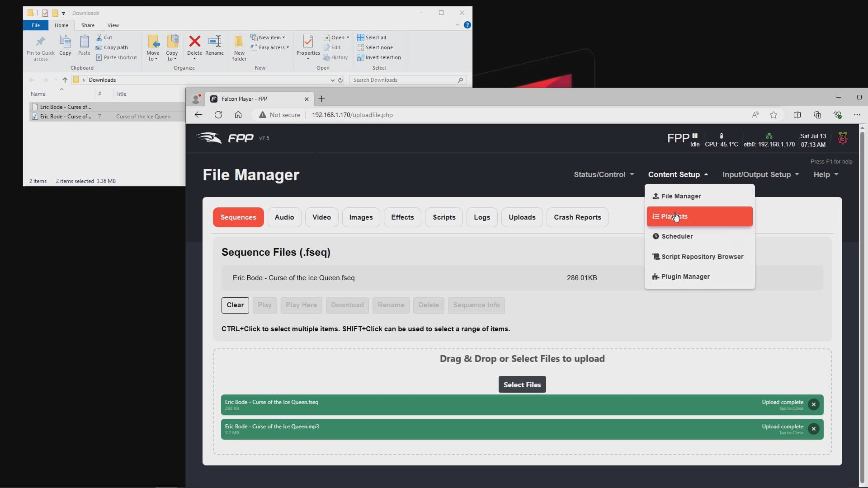The height and width of the screenshot is (488, 868).
Task: Open the New item dropdown
Action: pyautogui.click(x=268, y=38)
